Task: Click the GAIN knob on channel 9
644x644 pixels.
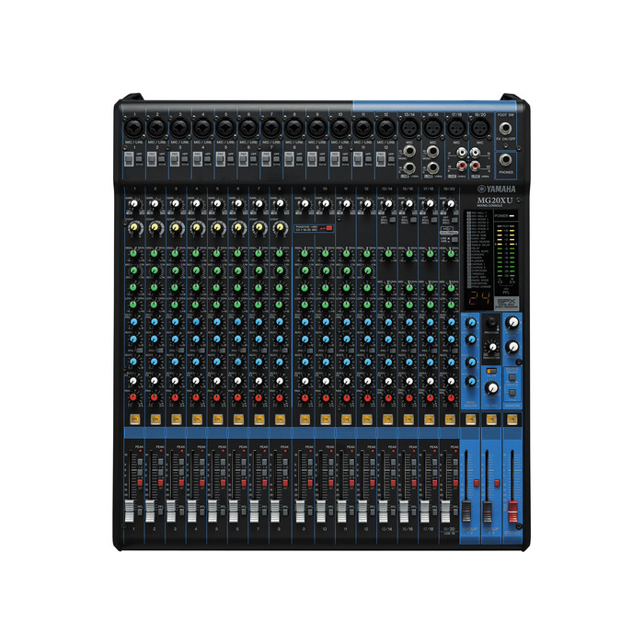Action: 305,203
